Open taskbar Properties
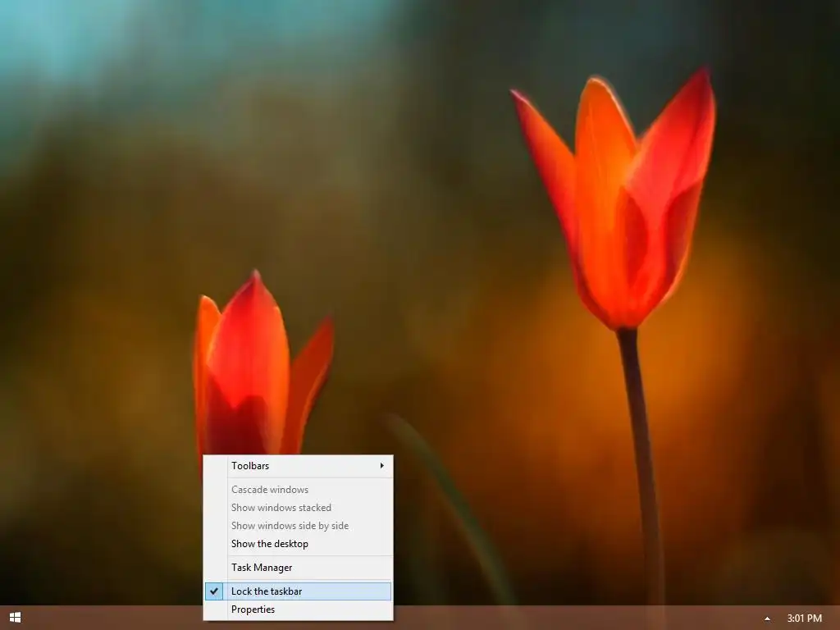This screenshot has width=840, height=630. [298, 609]
